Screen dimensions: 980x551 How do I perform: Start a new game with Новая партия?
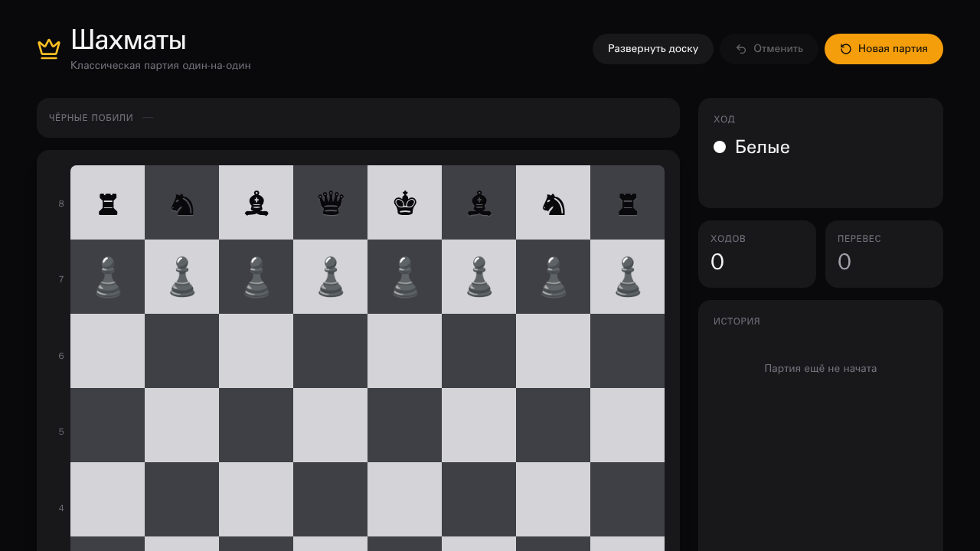(x=884, y=49)
